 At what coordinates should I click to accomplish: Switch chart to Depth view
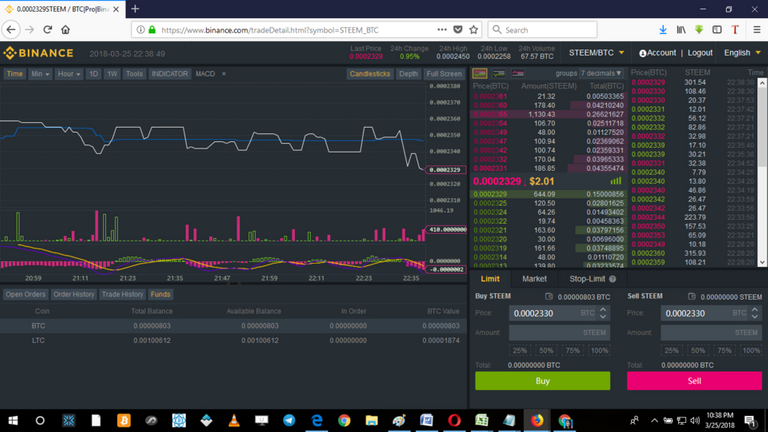point(408,74)
